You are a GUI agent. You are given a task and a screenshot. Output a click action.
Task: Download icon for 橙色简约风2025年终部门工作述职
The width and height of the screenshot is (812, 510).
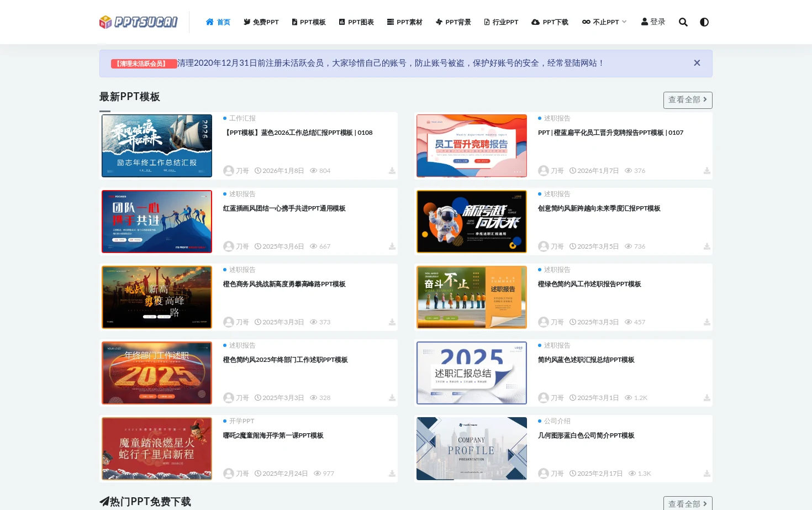[x=392, y=398]
